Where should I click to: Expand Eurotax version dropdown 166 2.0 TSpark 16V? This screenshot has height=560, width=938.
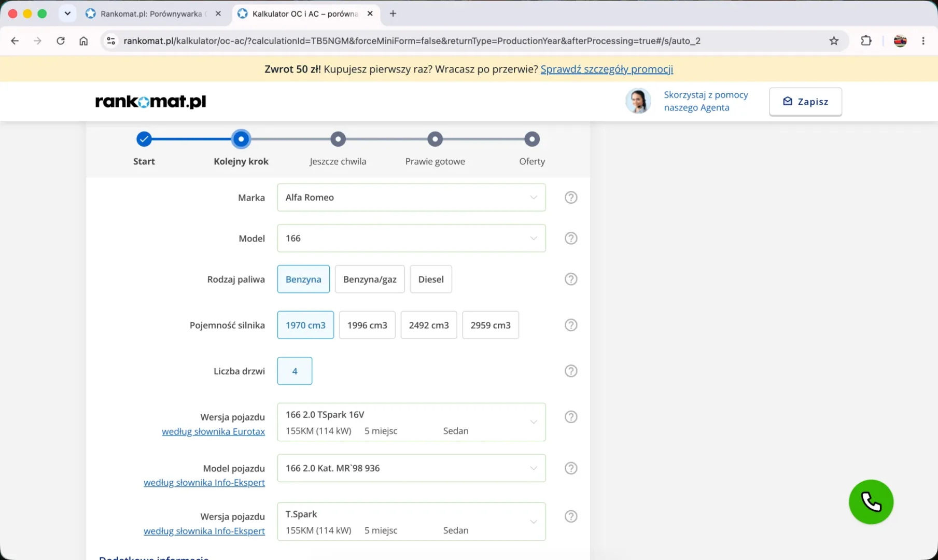pos(411,422)
